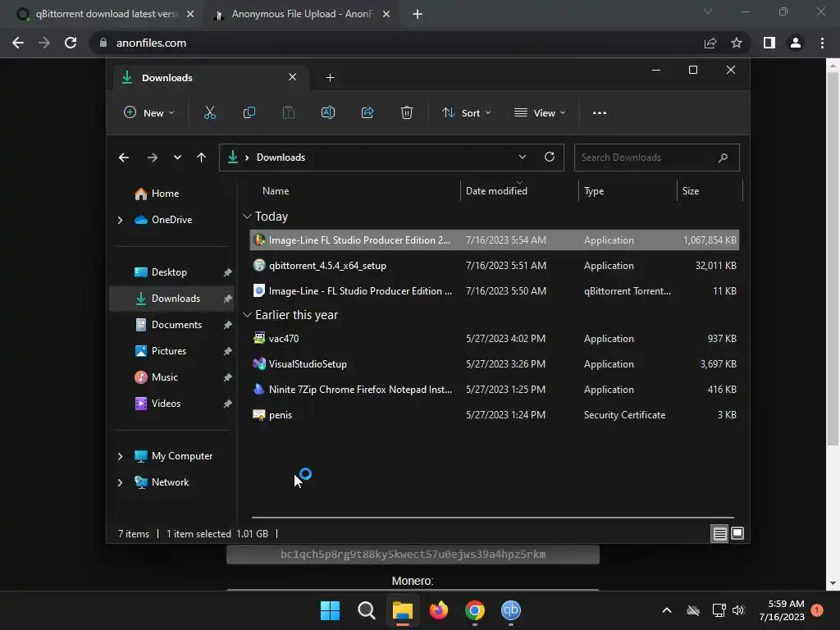This screenshot has width=840, height=630.
Task: Select the Ninite 7Zip Chrome Firefox installer
Action: (x=495, y=390)
